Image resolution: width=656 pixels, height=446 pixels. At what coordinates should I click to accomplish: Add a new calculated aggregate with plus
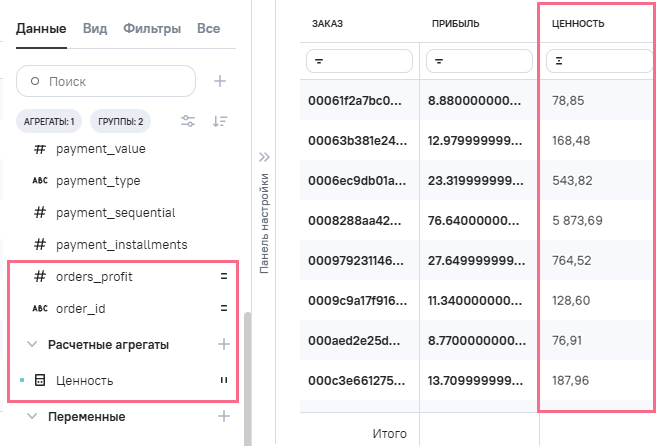tap(224, 344)
